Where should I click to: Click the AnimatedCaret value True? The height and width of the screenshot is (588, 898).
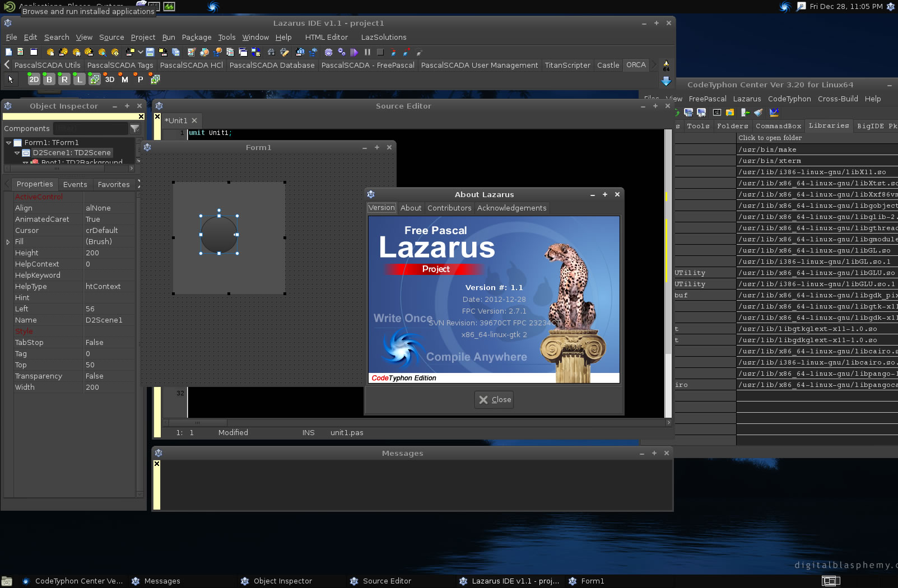pyautogui.click(x=109, y=220)
